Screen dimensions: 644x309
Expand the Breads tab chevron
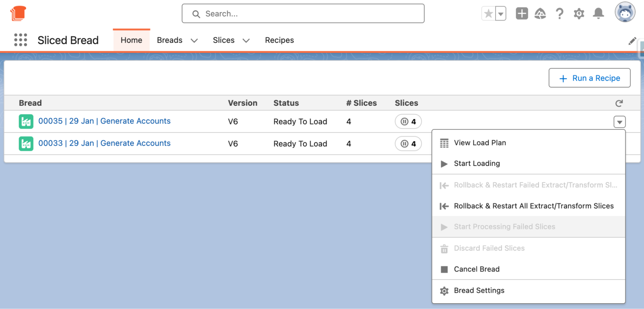point(194,40)
